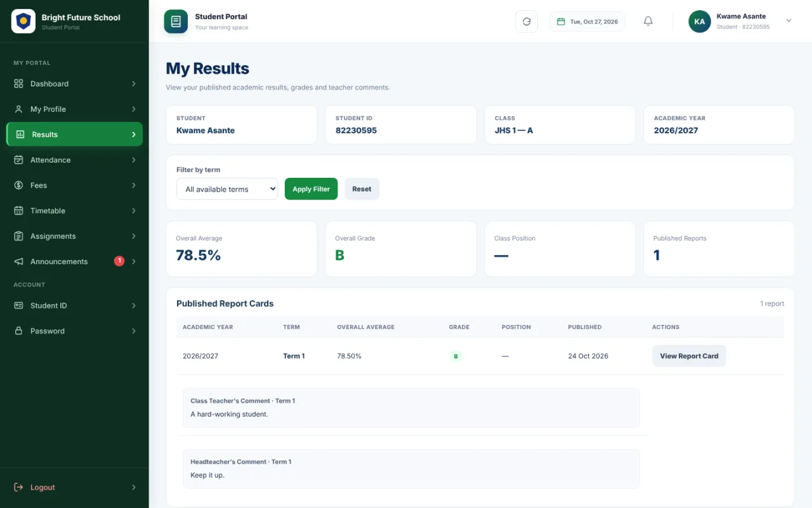Click the Reset button
The height and width of the screenshot is (508, 812).
coord(362,189)
